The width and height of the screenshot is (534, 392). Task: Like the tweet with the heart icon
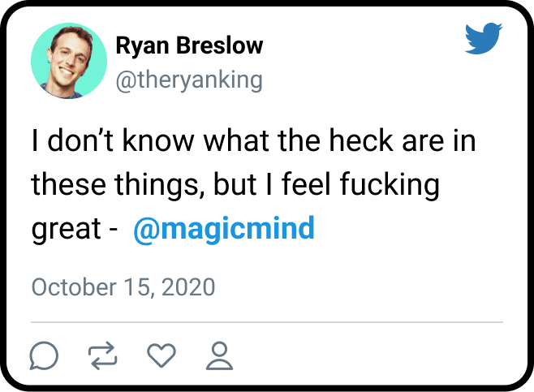point(161,355)
